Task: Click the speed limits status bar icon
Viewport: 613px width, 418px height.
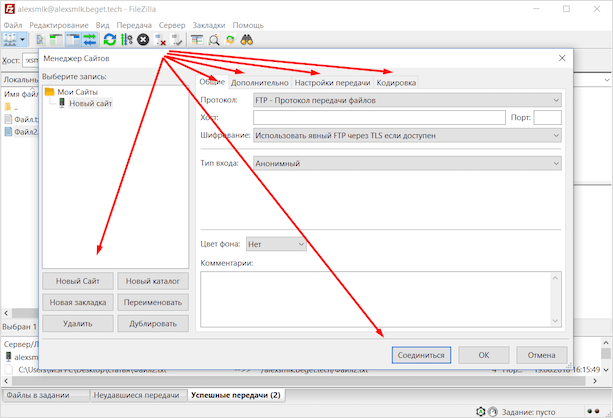Action: click(x=493, y=411)
